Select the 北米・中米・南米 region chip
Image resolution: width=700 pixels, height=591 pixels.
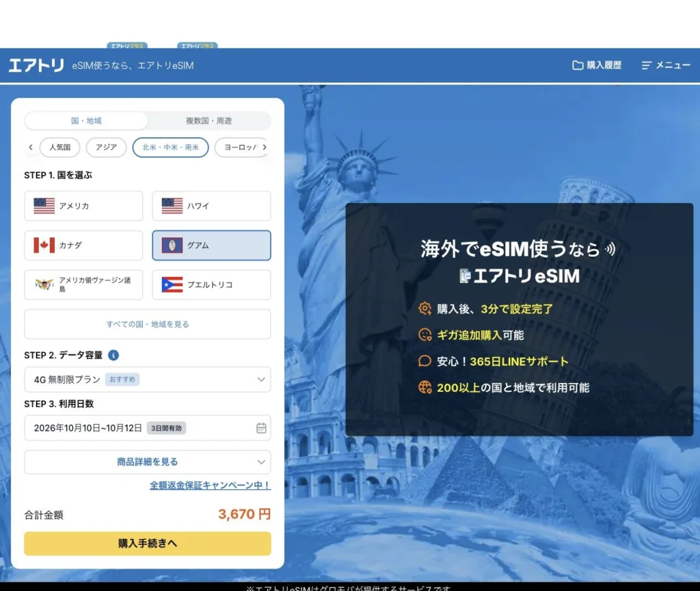click(x=170, y=148)
